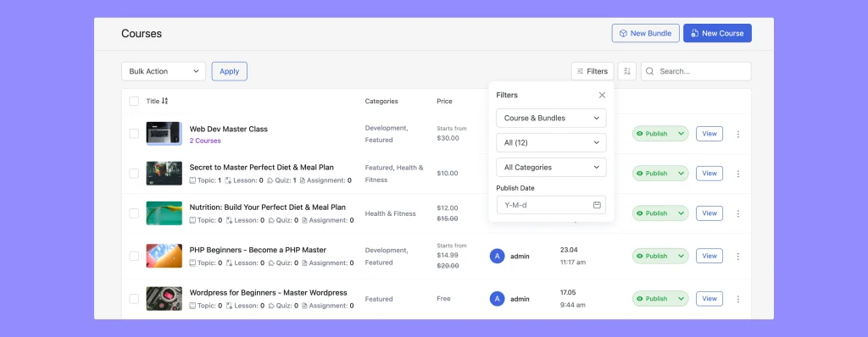The image size is (868, 337).
Task: Open PHP Beginners course thumbnail
Action: click(x=164, y=256)
